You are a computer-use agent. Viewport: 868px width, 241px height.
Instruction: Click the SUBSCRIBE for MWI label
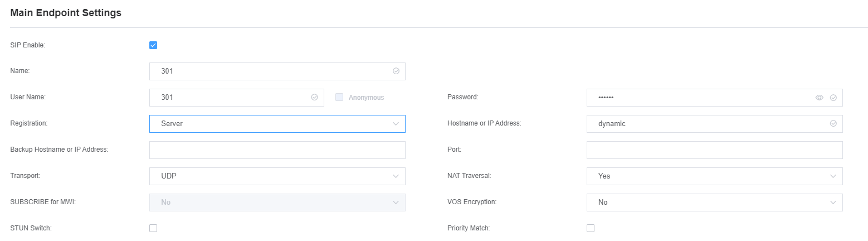(x=43, y=202)
